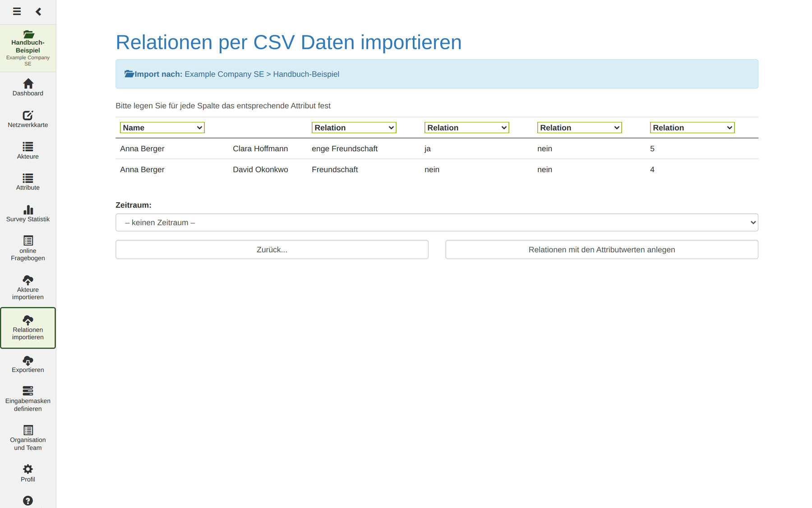The width and height of the screenshot is (812, 508).
Task: Click the value '4' cell
Action: click(x=652, y=169)
